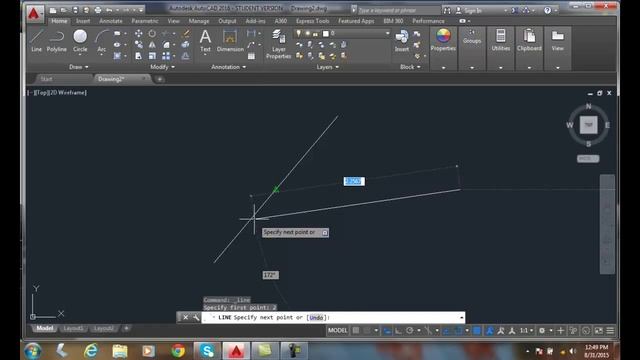
Task: Select the Dimension tool
Action: click(230, 40)
